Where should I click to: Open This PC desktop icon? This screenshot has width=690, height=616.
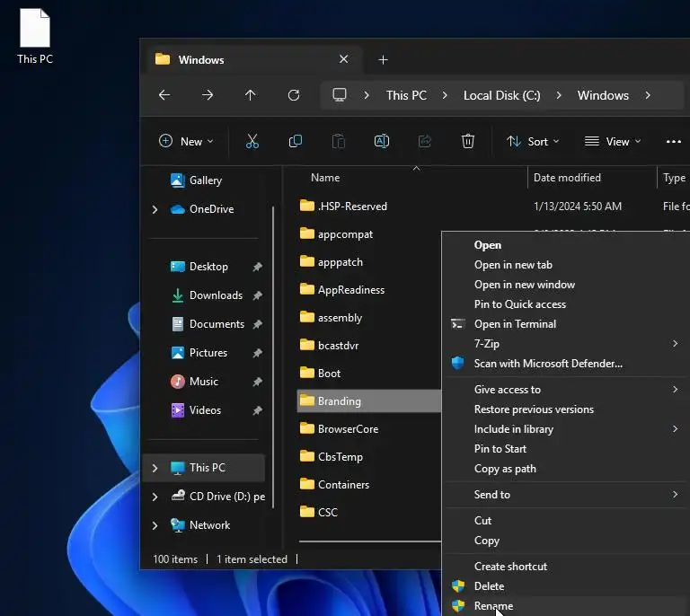(35, 37)
